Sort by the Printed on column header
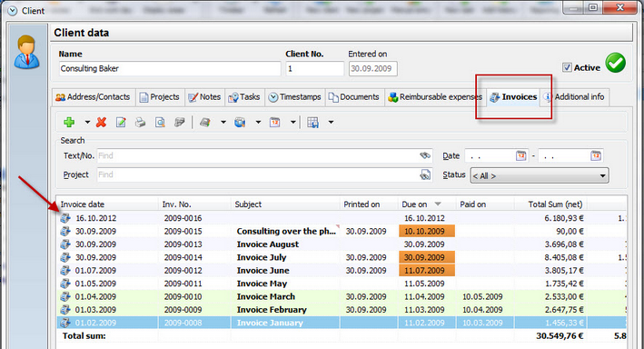 [x=369, y=204]
